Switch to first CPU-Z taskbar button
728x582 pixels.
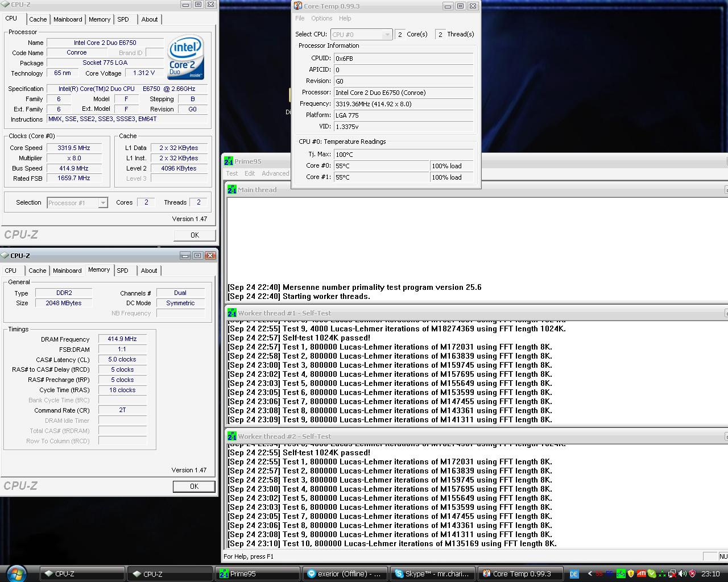[82, 574]
